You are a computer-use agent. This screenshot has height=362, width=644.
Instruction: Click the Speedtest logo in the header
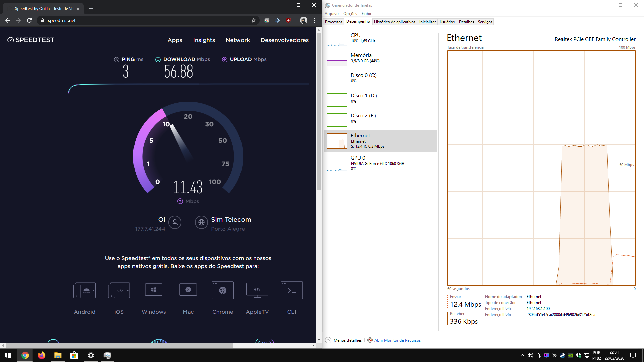[31, 40]
